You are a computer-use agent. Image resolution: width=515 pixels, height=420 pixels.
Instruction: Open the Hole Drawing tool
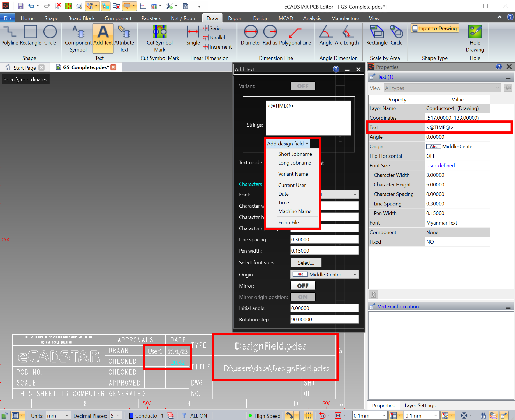[475, 39]
